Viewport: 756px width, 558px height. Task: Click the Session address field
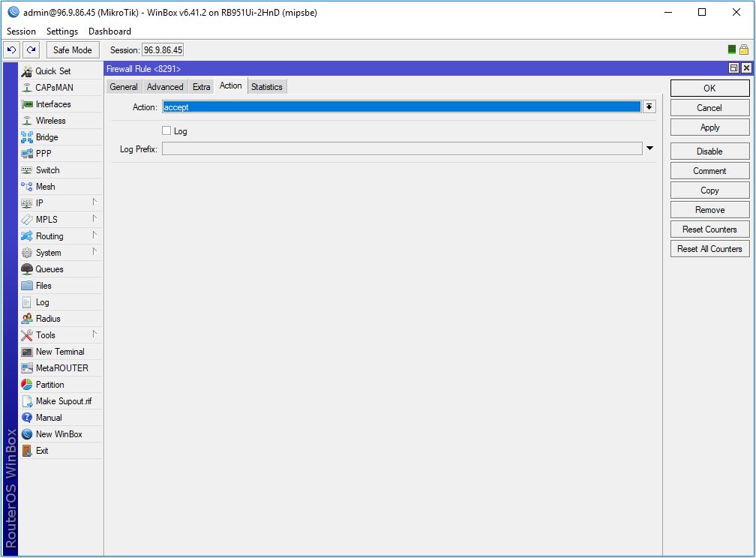click(163, 49)
